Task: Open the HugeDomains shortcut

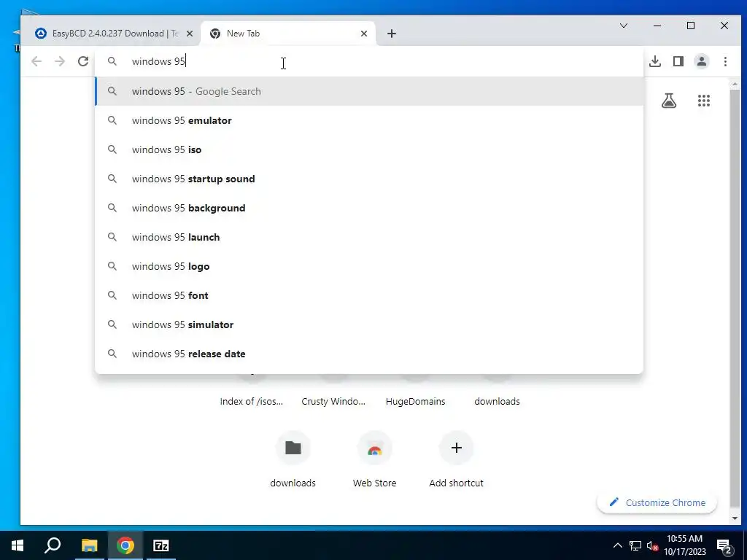Action: point(415,401)
